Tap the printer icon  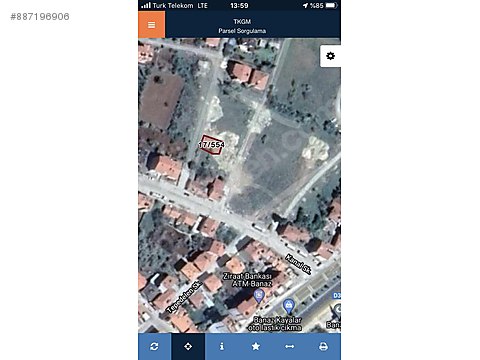323,347
